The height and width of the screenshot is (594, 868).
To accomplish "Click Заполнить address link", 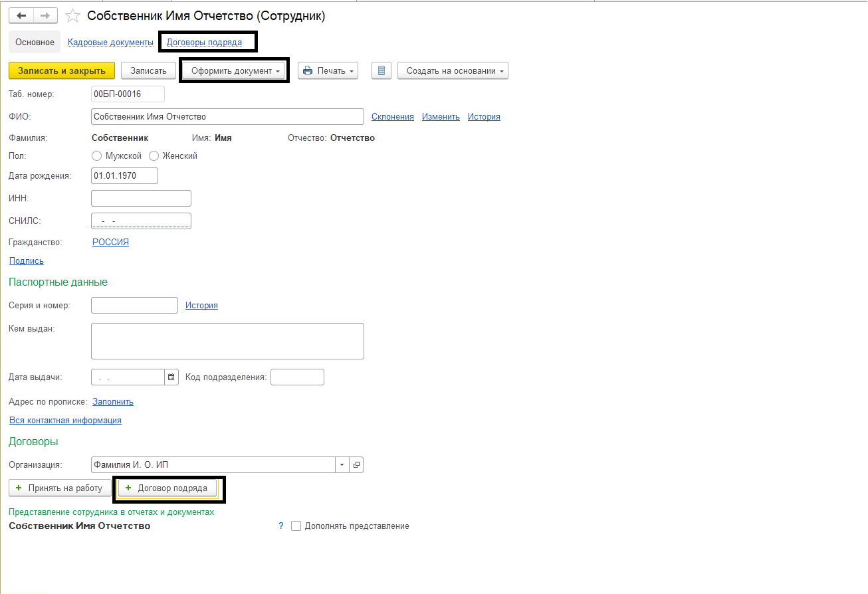I will coord(113,402).
